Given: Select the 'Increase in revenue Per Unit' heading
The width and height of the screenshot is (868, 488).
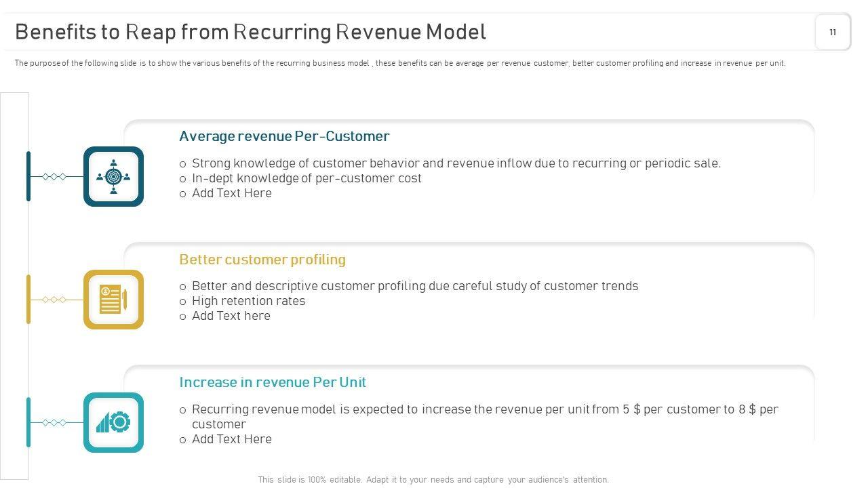Looking at the screenshot, I should (273, 382).
